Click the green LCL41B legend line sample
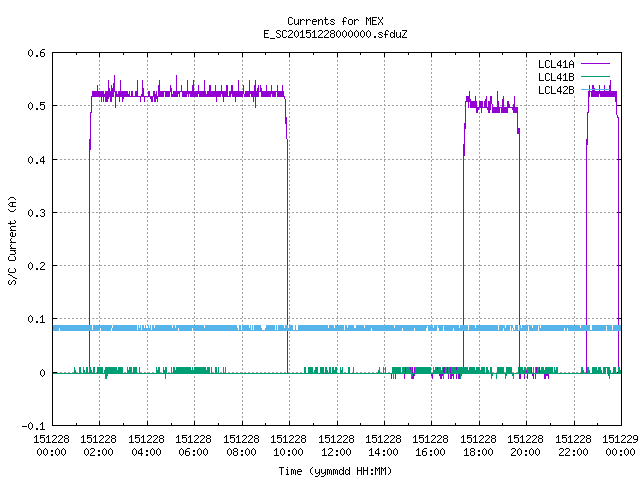This screenshot has height=480, width=640. tap(595, 76)
